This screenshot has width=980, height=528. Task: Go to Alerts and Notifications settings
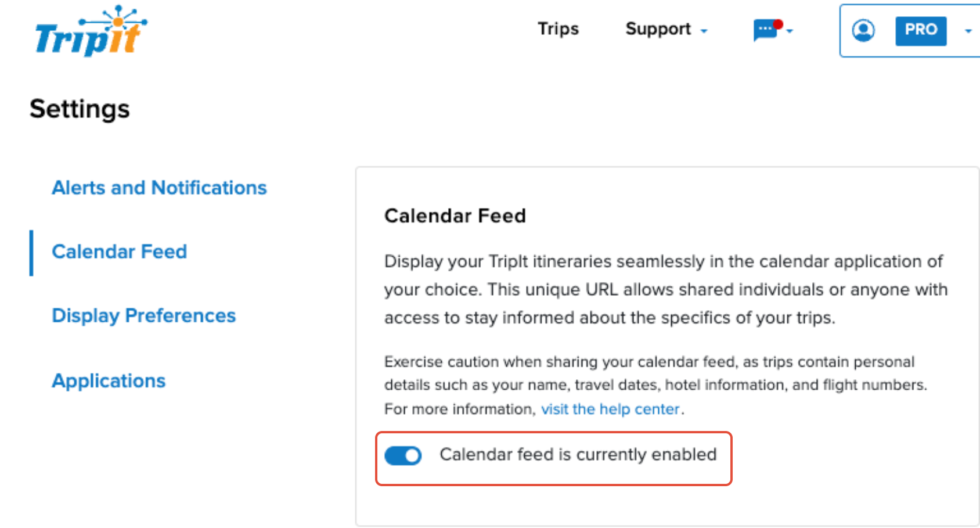point(159,188)
